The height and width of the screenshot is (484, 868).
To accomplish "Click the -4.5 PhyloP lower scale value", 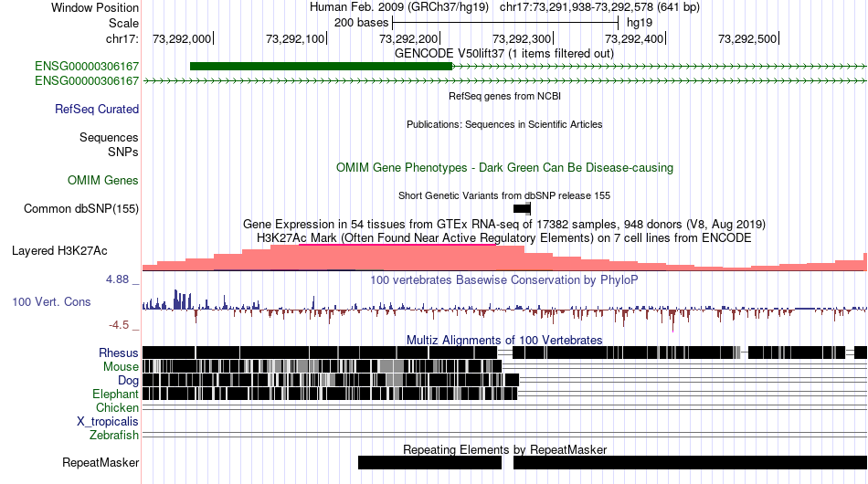I will point(119,325).
